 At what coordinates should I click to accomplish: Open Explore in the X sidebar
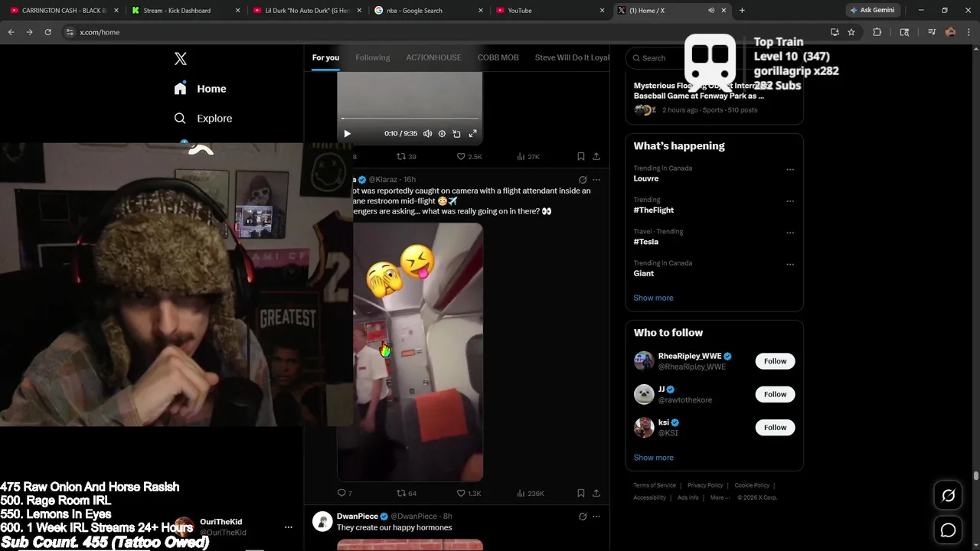pos(203,119)
